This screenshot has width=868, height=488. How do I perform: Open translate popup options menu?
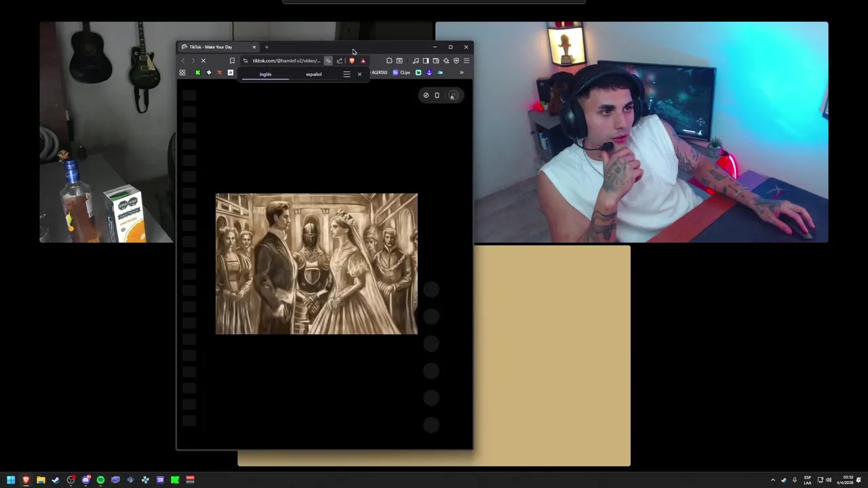tap(347, 75)
